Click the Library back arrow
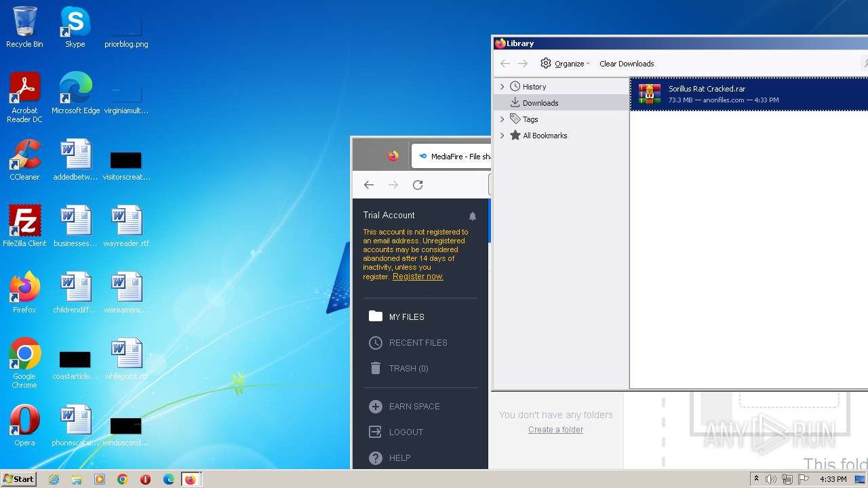The width and height of the screenshot is (868, 488). coord(505,64)
